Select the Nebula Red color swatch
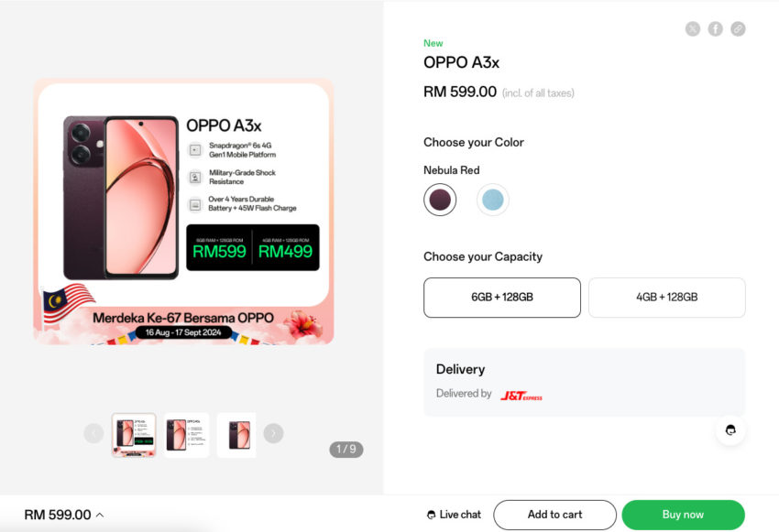 point(440,200)
